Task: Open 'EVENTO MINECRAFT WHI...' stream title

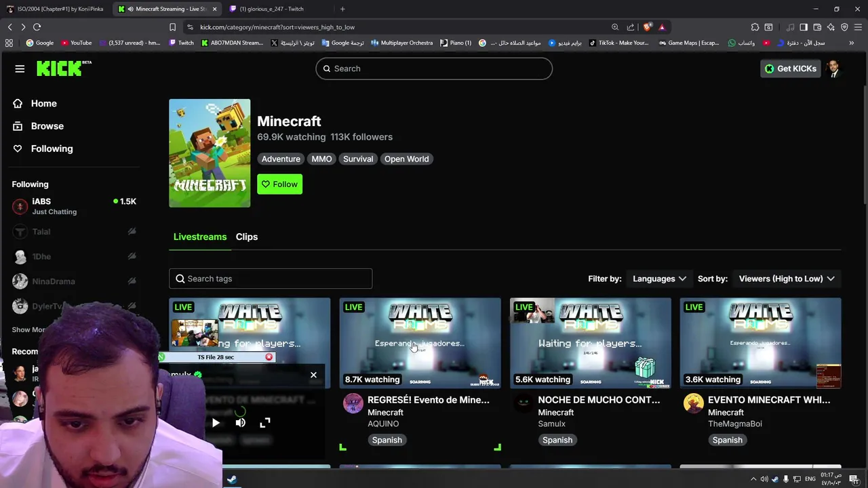Action: point(769,400)
